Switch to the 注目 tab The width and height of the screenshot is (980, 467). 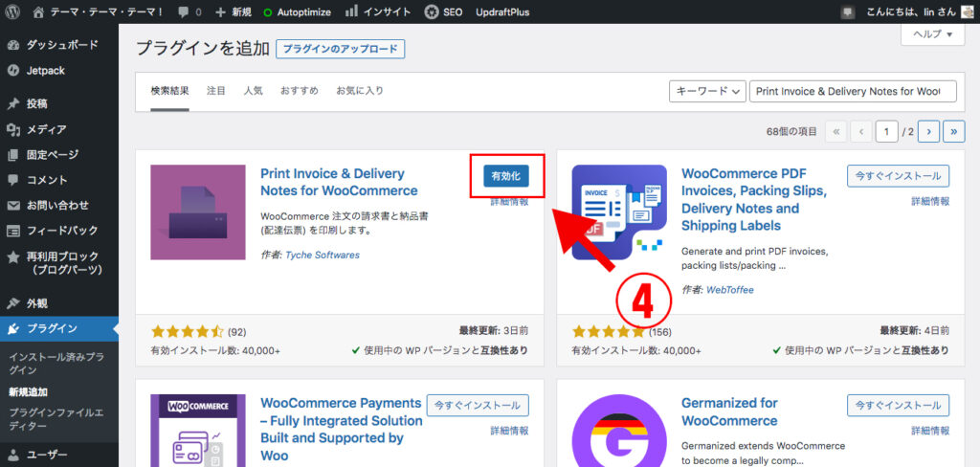point(216,91)
